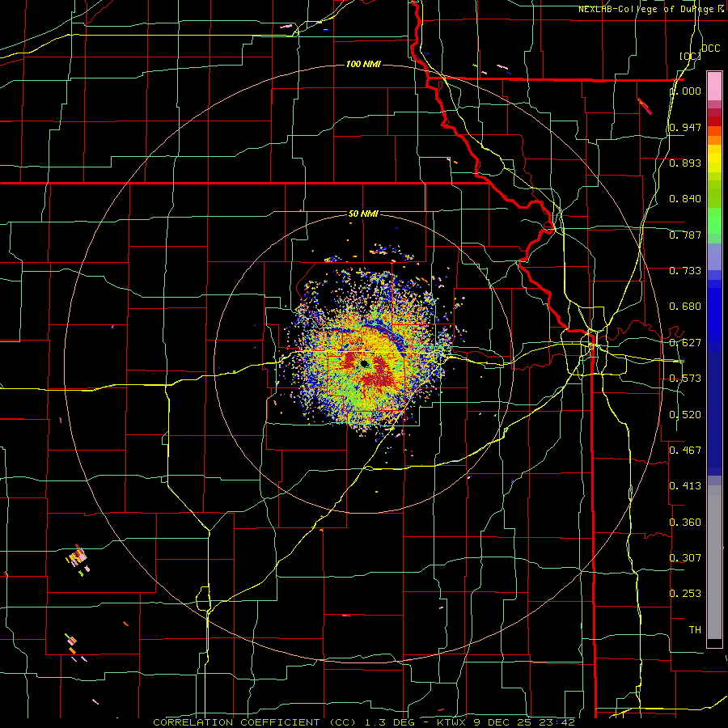
Task: Select the 0.893 scale value
Action: tap(685, 163)
